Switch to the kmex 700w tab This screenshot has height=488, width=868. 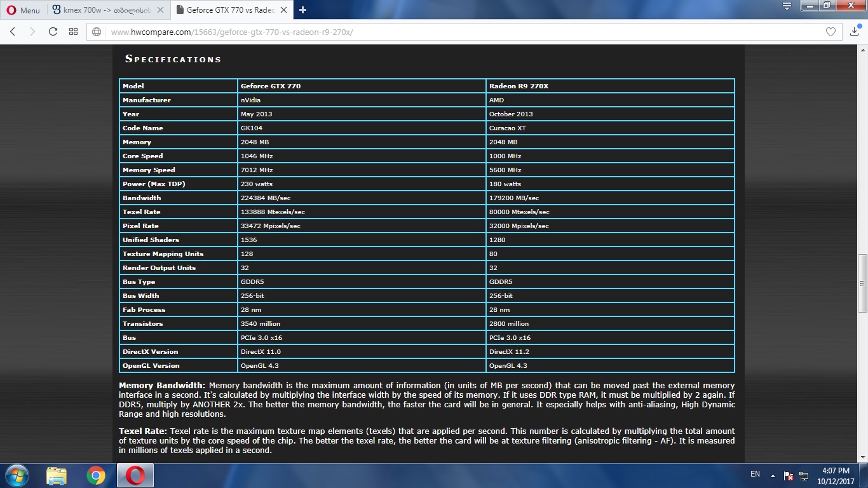click(107, 10)
